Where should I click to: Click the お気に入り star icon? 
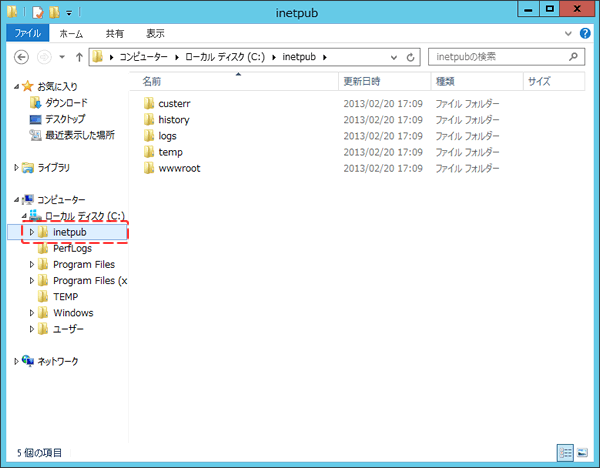28,86
